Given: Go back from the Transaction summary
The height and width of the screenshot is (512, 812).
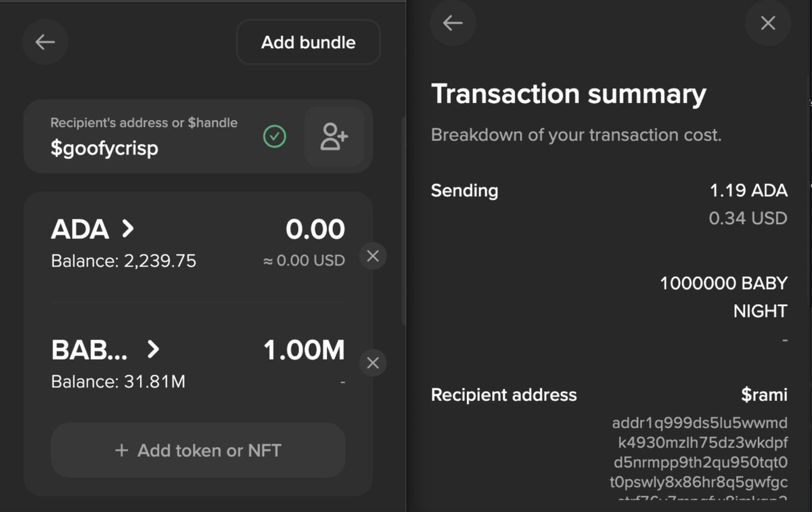Looking at the screenshot, I should pyautogui.click(x=453, y=23).
